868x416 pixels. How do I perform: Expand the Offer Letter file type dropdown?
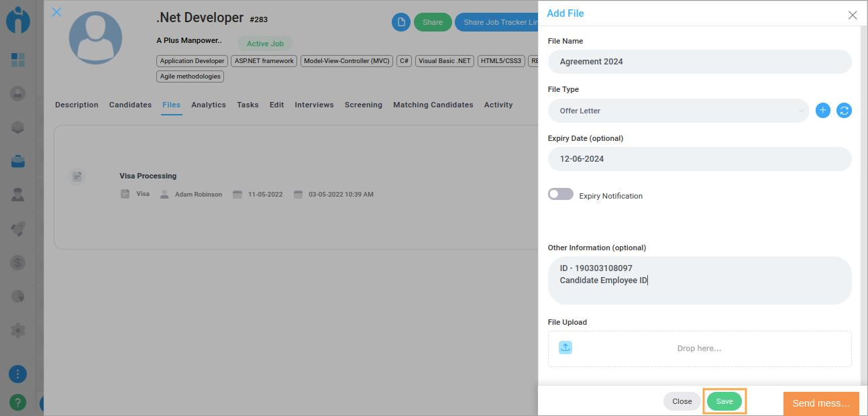[x=679, y=111]
